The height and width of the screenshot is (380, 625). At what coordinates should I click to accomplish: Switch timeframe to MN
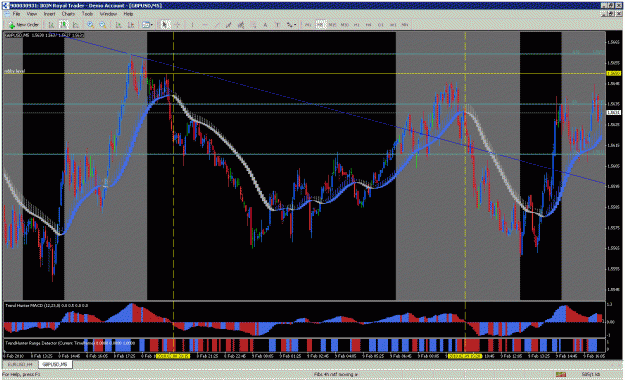coord(405,25)
